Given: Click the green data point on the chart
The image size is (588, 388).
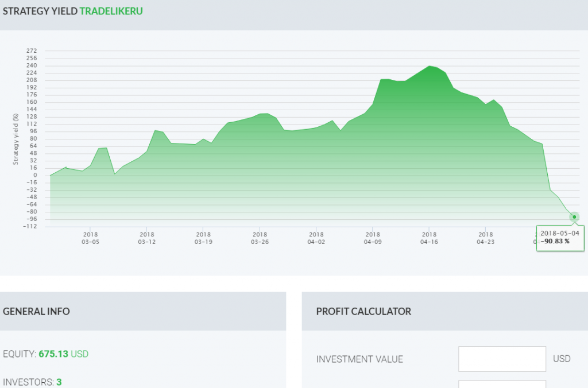Looking at the screenshot, I should (574, 217).
